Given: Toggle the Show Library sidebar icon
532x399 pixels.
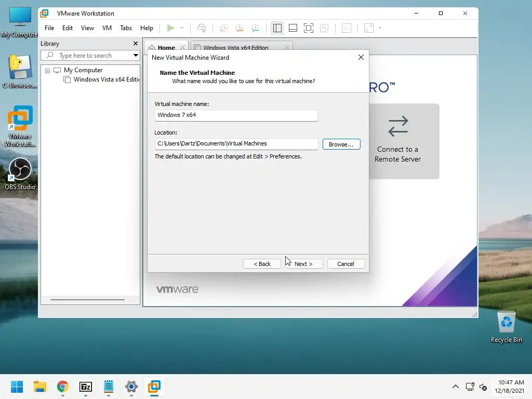Looking at the screenshot, I should tap(277, 28).
